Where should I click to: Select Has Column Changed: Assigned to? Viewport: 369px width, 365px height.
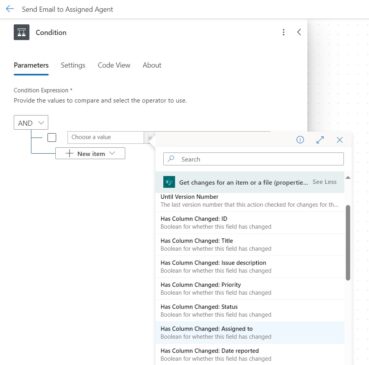coord(250,333)
